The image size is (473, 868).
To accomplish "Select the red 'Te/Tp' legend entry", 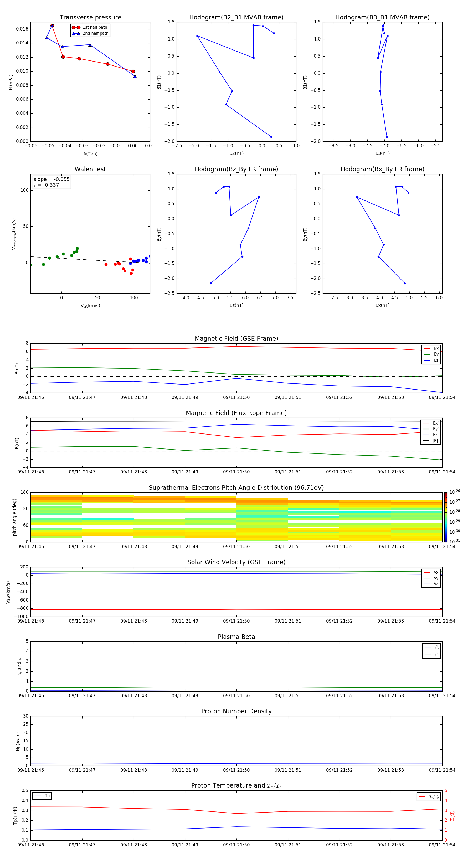I will (429, 796).
